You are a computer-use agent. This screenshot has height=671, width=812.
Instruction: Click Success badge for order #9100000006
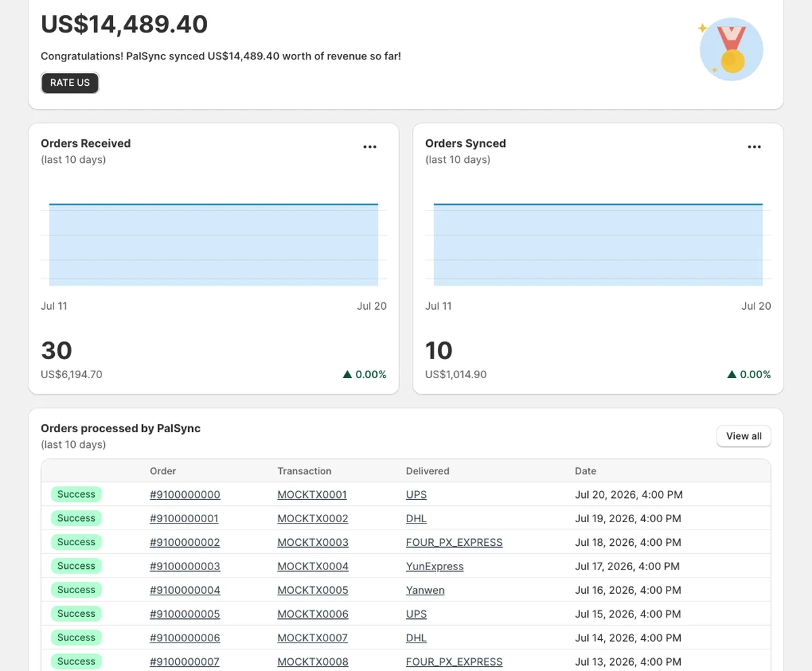(76, 637)
